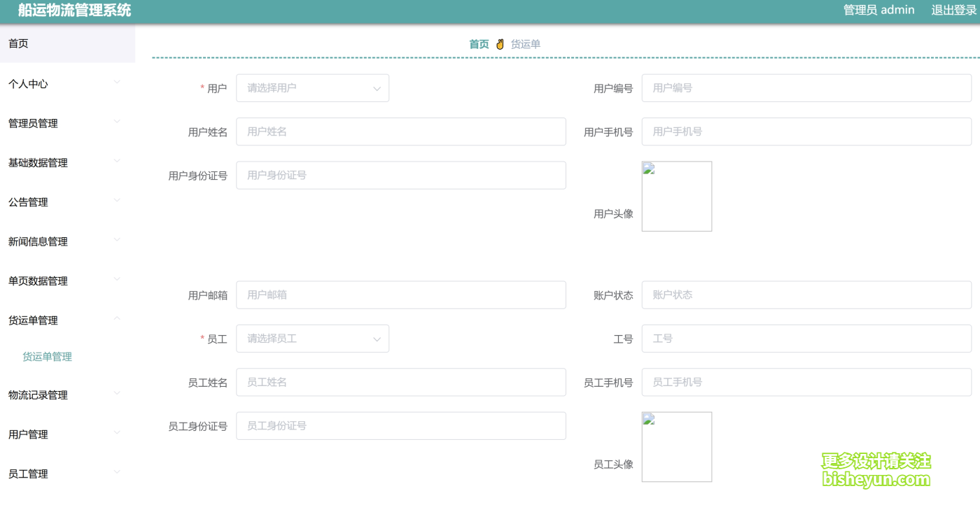Focus the 用户邮箱 input field

[x=401, y=295]
